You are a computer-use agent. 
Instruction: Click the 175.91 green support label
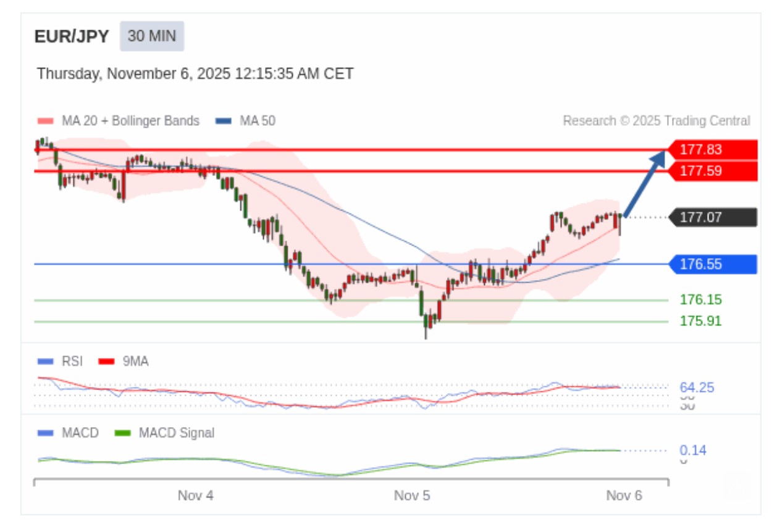pos(700,321)
